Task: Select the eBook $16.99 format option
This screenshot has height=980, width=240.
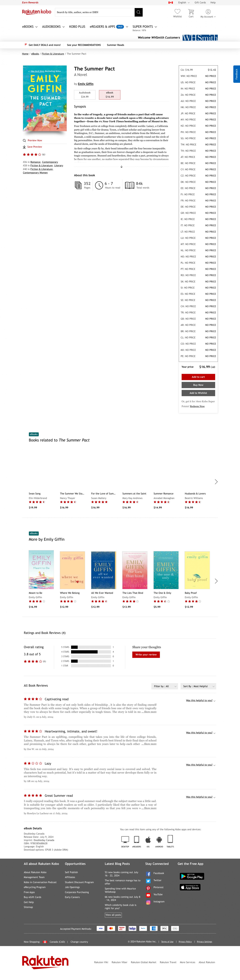Action: click(x=110, y=95)
